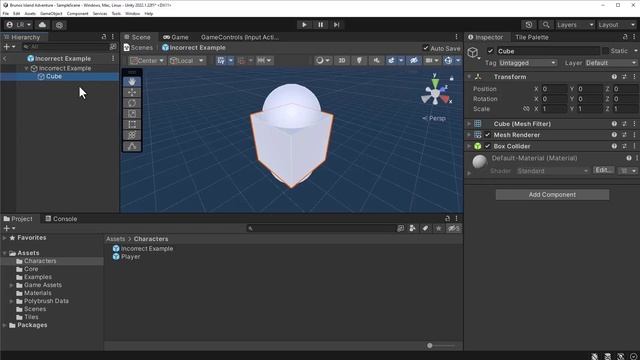Click the Cube object type icon in Inspector
Screen dimensions: 640x360
(473, 52)
